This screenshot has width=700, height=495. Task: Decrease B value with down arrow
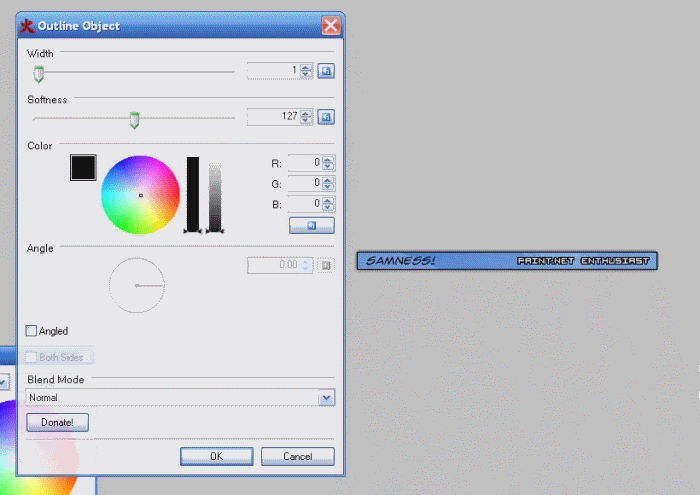point(328,208)
